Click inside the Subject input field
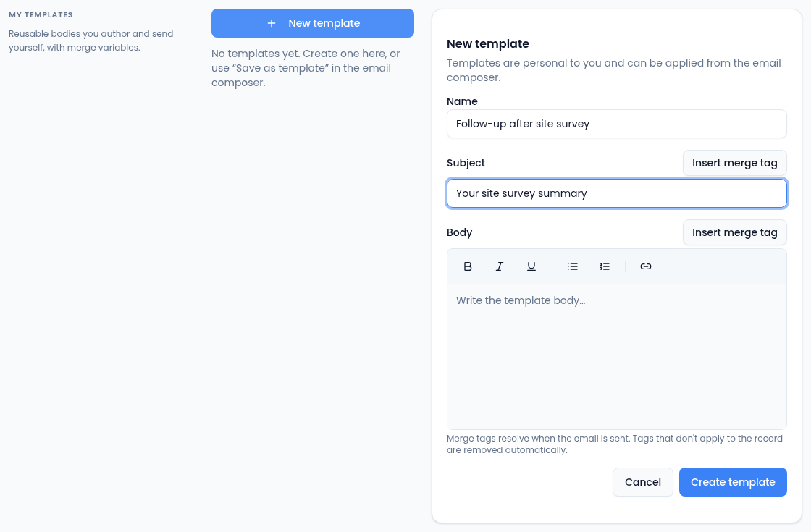The image size is (811, 532). 616,193
